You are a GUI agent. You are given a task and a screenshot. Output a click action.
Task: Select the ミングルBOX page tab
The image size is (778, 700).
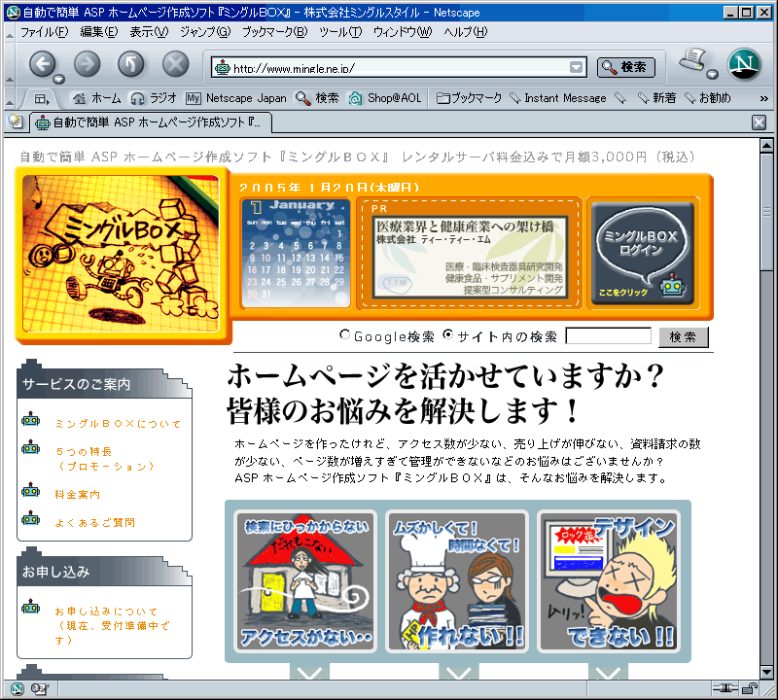[151, 122]
